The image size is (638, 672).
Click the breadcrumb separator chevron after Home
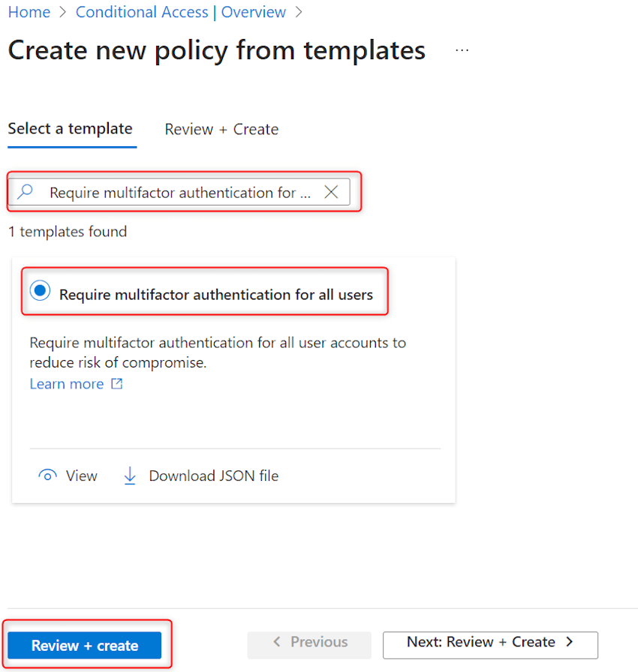point(63,12)
